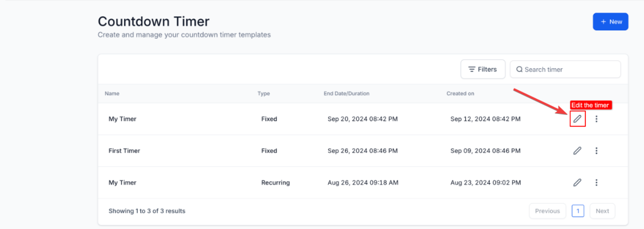This screenshot has height=229, width=644.
Task: Select the First Timer name
Action: (x=124, y=151)
